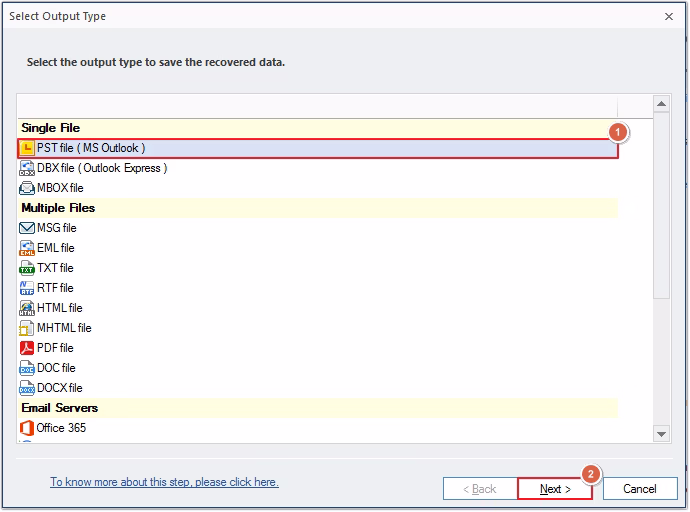Pick PDF file label
The width and height of the screenshot is (690, 512).
pos(55,348)
